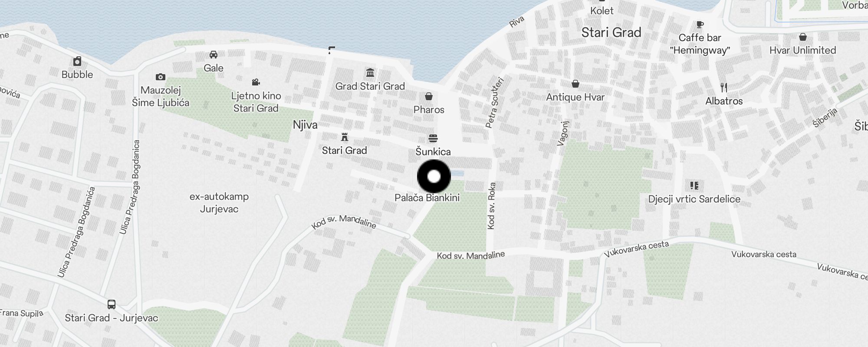Click the ex-autokamp Jurjevac label

[x=219, y=203]
